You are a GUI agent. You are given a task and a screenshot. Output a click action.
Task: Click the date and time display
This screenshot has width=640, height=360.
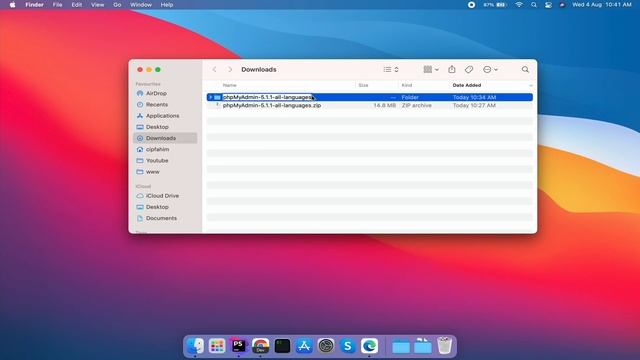(x=602, y=5)
